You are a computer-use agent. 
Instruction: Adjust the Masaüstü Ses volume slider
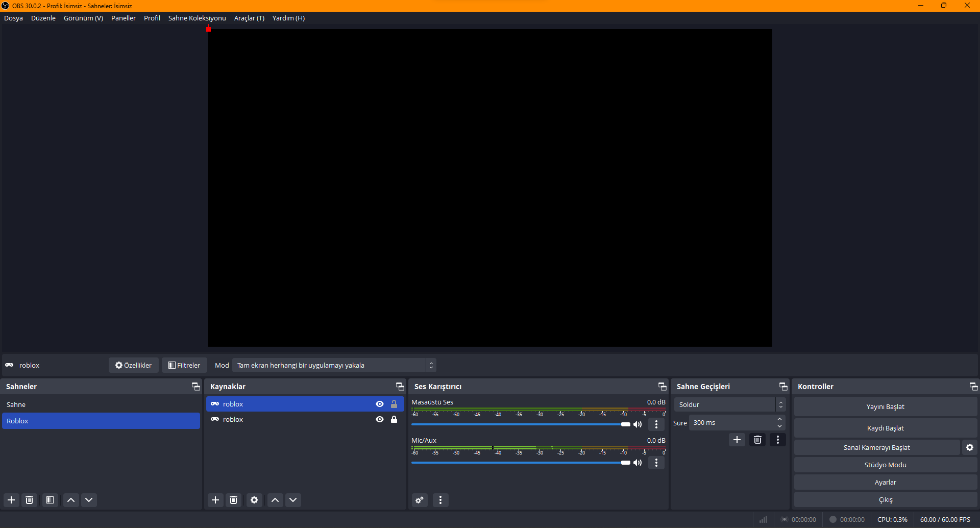coord(521,424)
